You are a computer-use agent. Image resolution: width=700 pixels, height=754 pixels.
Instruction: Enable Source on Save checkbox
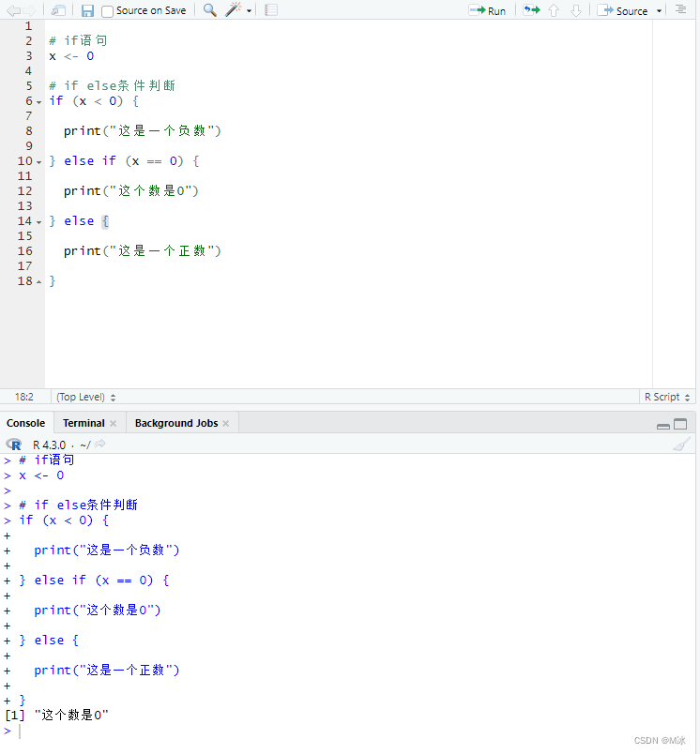tap(107, 11)
